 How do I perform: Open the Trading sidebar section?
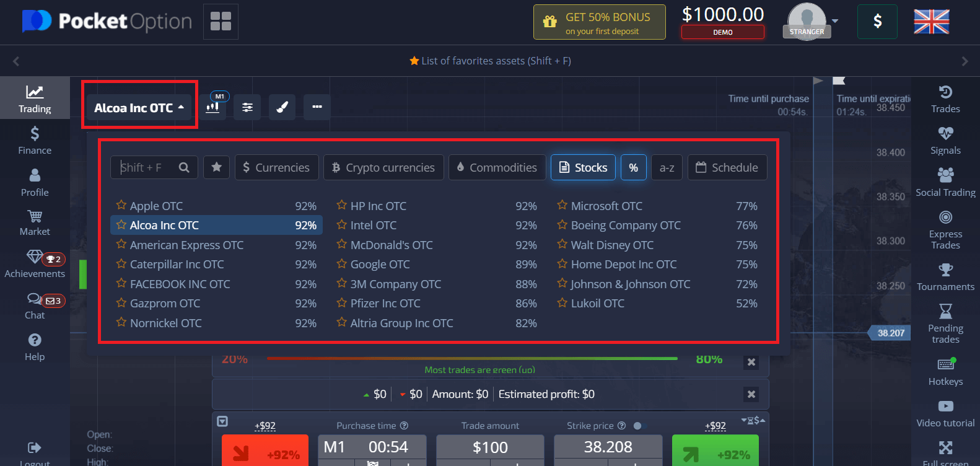(x=35, y=99)
